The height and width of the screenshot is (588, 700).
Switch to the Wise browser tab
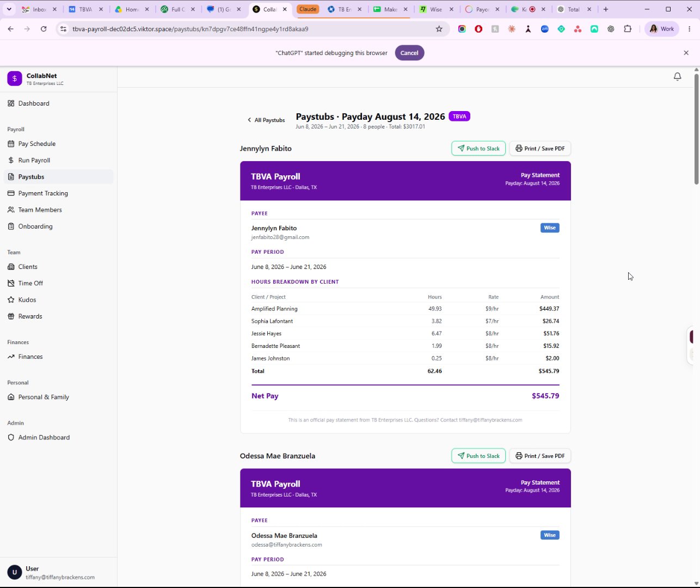[436, 9]
